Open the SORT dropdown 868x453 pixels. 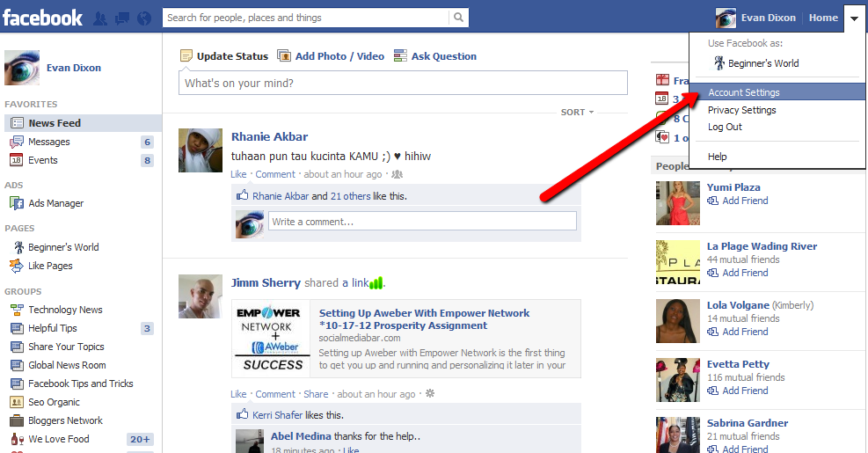577,112
